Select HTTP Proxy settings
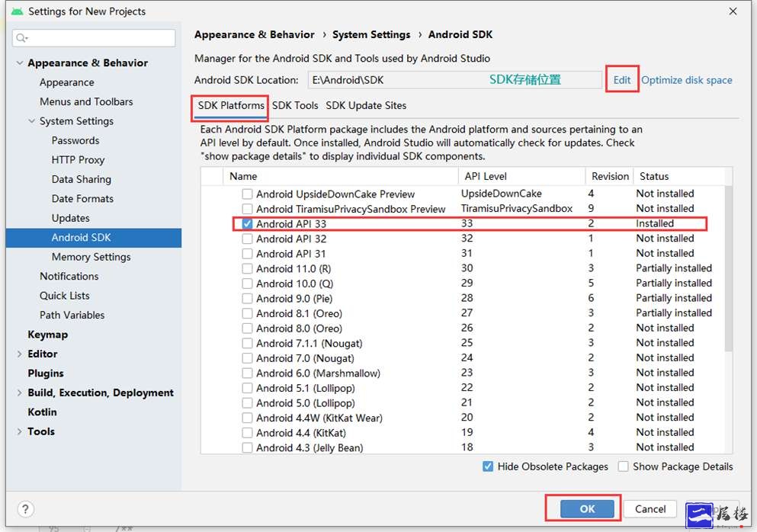 tap(79, 160)
